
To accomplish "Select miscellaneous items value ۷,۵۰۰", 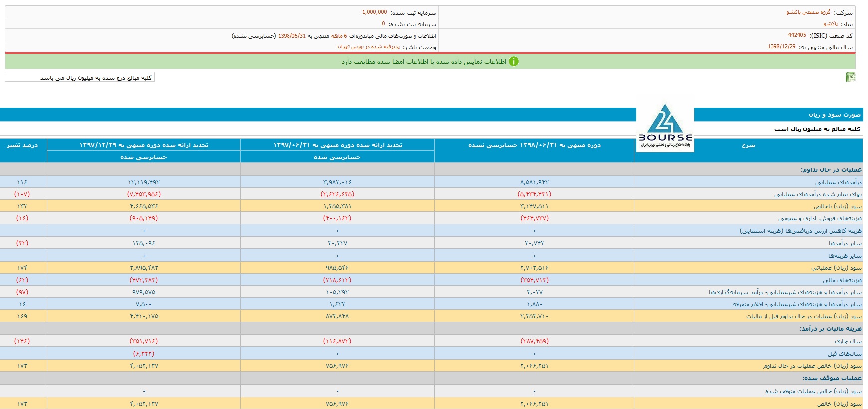I will point(144,304).
